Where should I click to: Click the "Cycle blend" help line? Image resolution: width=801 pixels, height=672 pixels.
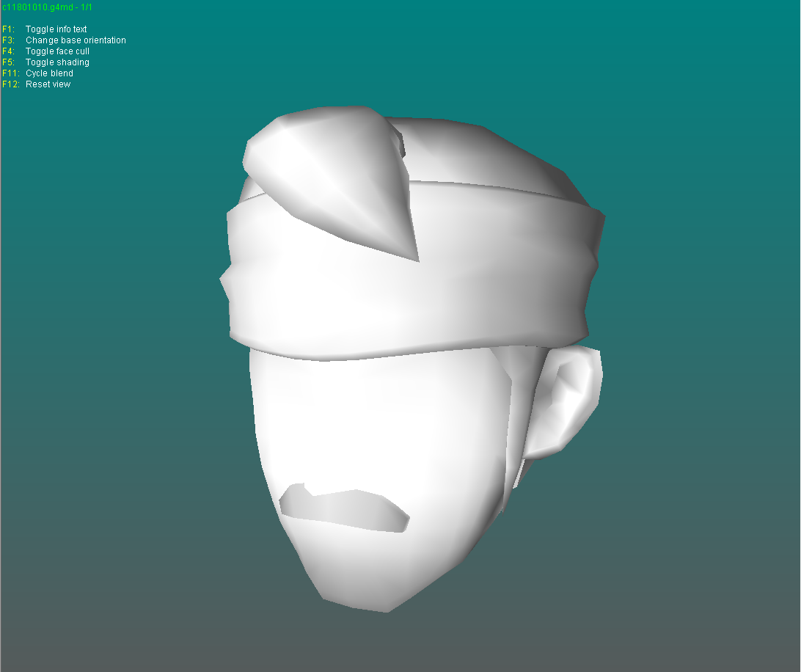pyautogui.click(x=38, y=73)
